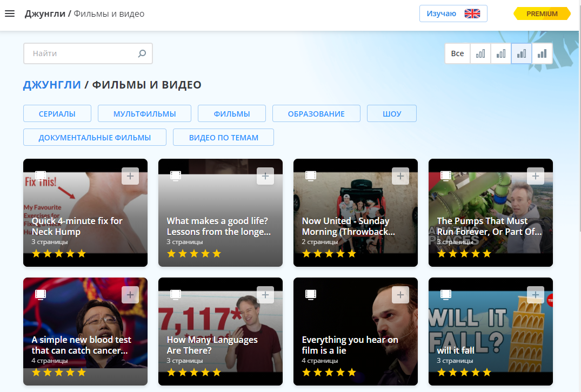Click film icon on 'Quick 4-minute fix' card
The height and width of the screenshot is (392, 581).
(x=41, y=175)
